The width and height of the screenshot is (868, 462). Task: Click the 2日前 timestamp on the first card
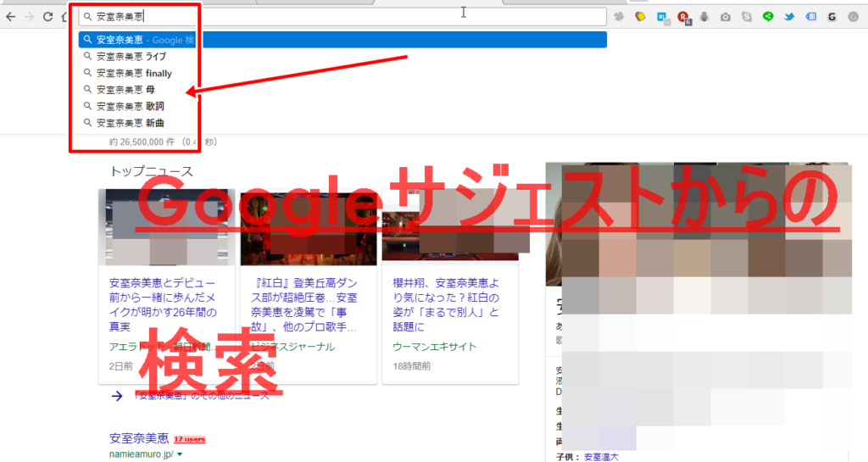pyautogui.click(x=120, y=366)
